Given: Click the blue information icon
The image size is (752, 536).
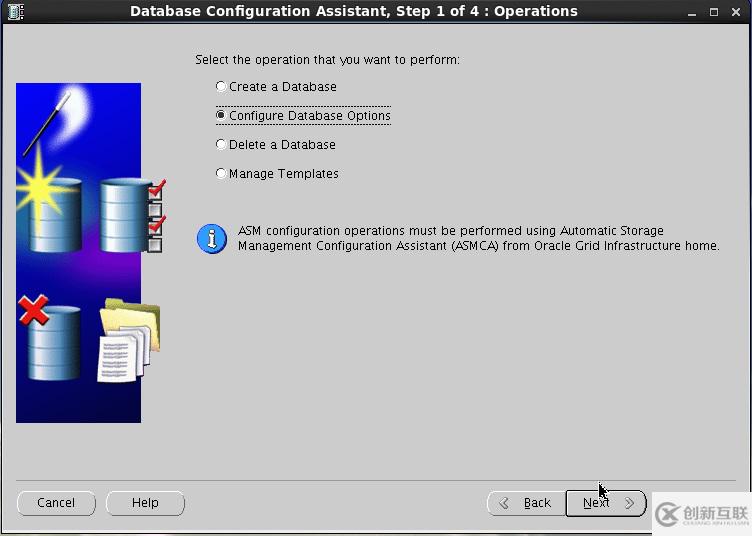Looking at the screenshot, I should click(212, 239).
